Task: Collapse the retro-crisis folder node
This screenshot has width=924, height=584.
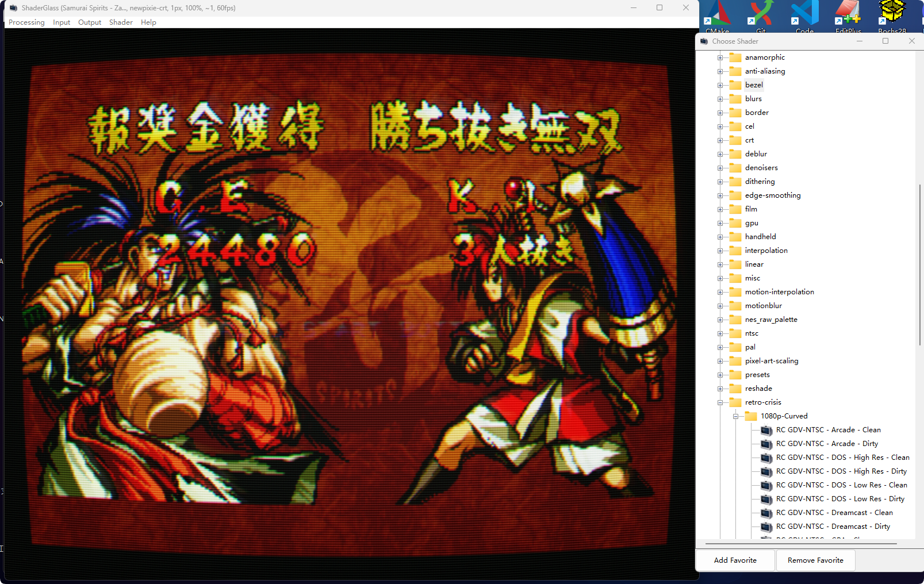Action: (x=720, y=402)
